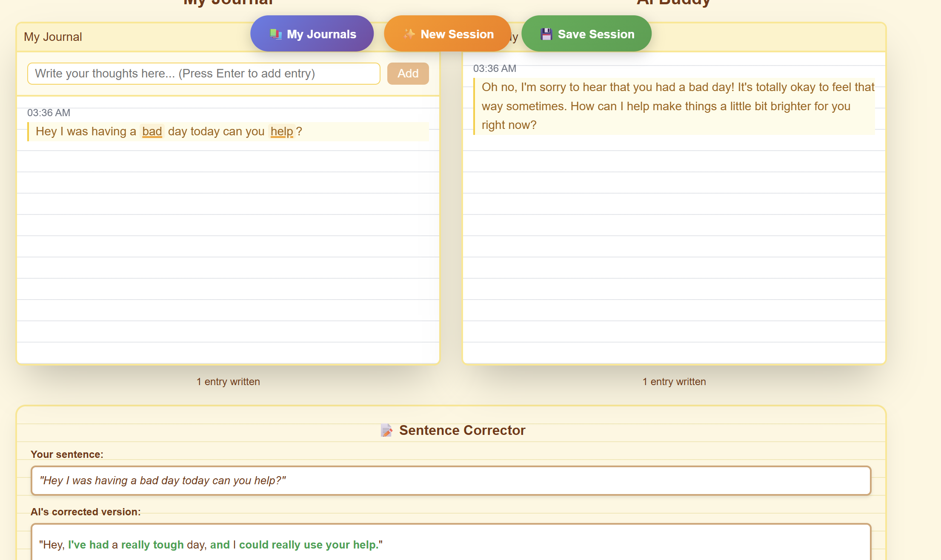
Task: Click the Sentence Corrector pencil-note icon
Action: coord(386,430)
